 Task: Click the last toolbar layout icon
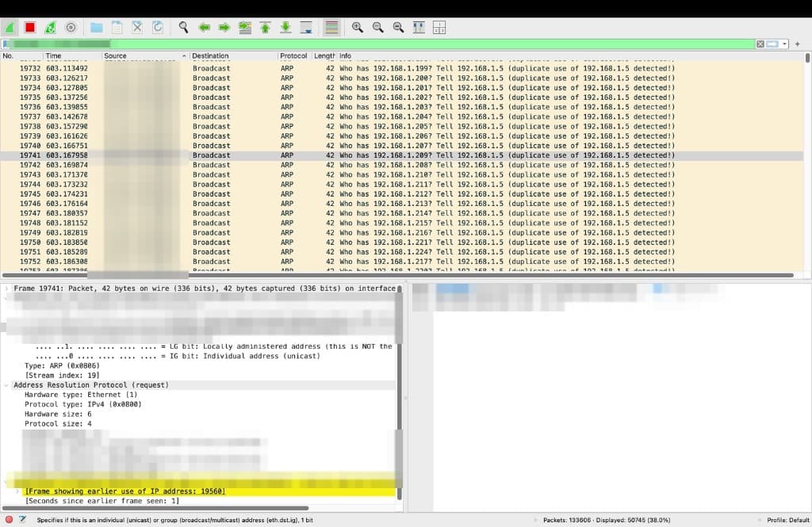439,28
